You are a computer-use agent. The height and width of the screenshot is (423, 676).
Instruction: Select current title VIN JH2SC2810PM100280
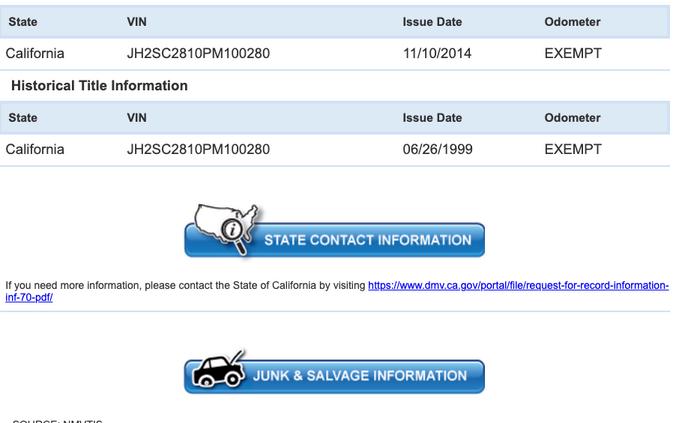198,53
